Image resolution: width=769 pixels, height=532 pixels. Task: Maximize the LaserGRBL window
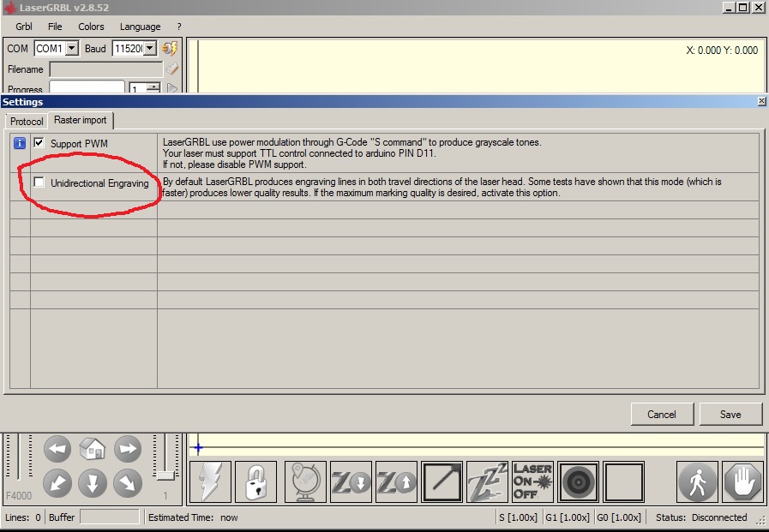point(743,8)
